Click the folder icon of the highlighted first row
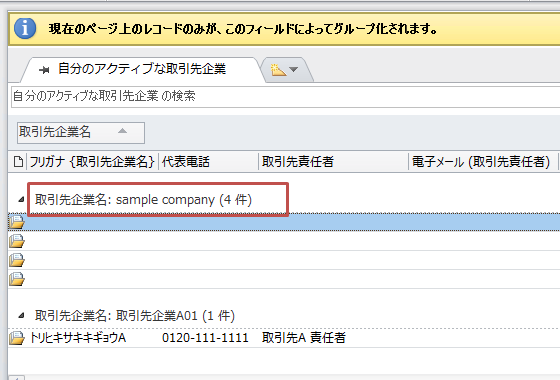Screen dimensions: 560x380 point(16,222)
